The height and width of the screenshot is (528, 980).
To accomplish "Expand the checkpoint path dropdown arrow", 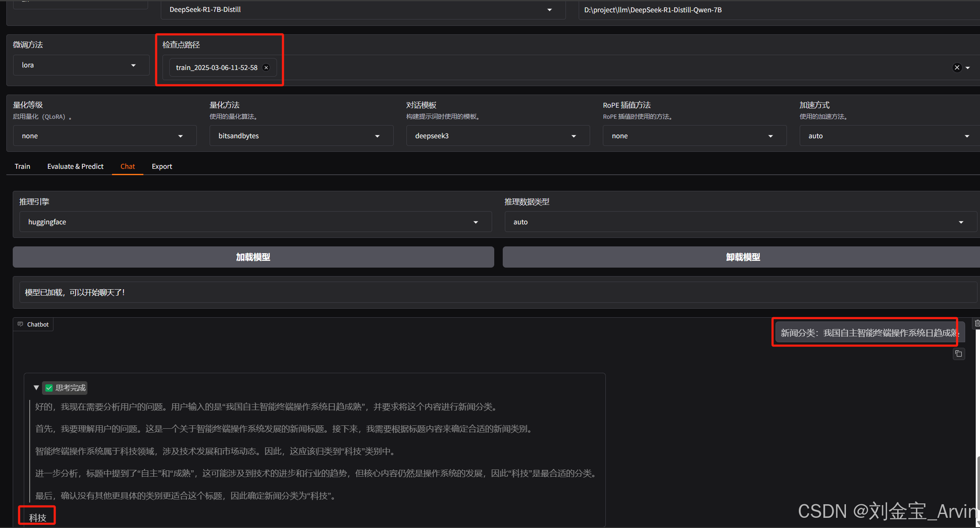I will pos(968,68).
